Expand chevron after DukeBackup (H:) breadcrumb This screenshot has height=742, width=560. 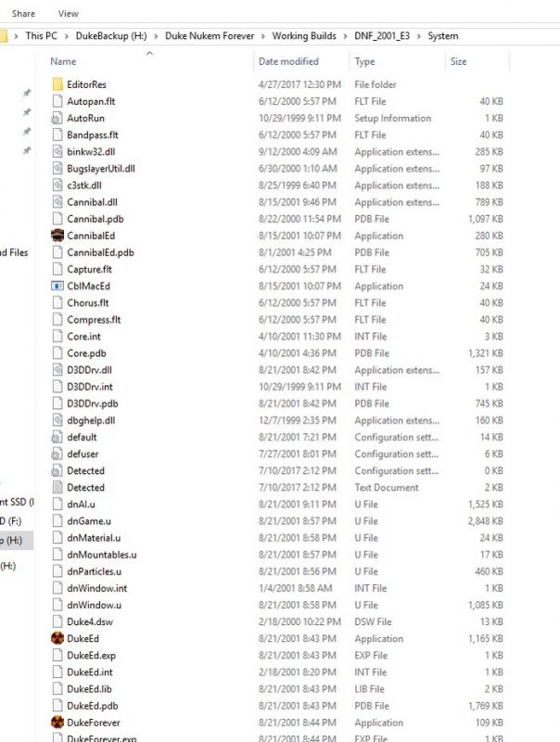(156, 36)
